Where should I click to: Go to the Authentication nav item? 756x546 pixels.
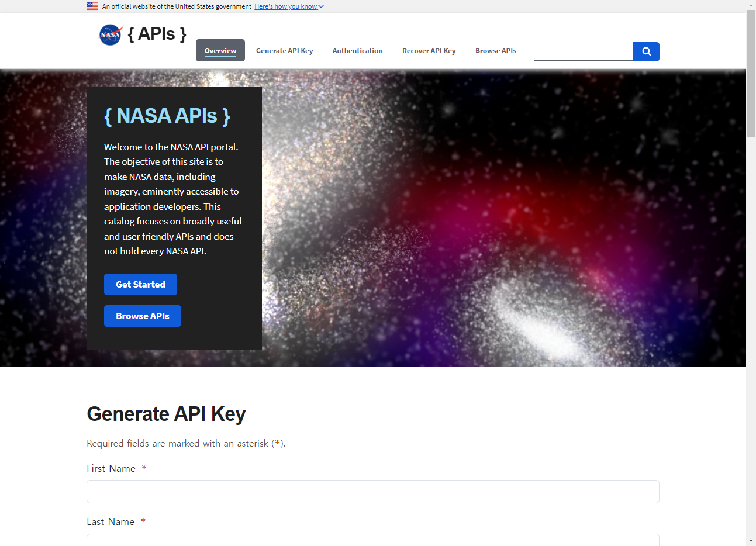(357, 51)
